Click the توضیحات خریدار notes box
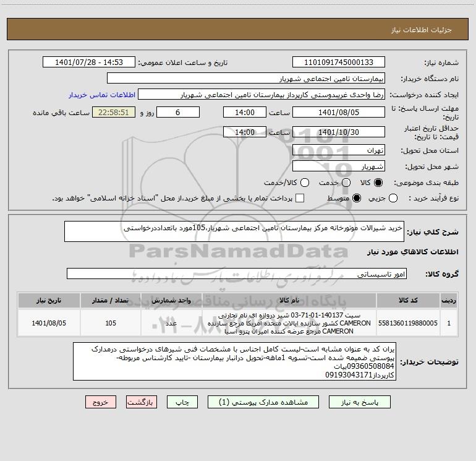 pyautogui.click(x=234, y=361)
